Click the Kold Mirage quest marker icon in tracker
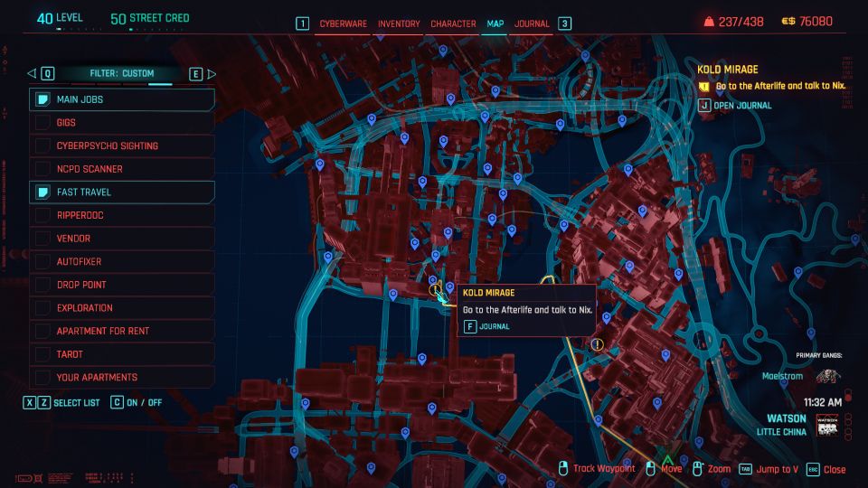Screen dimensions: 868x488 click(x=704, y=87)
